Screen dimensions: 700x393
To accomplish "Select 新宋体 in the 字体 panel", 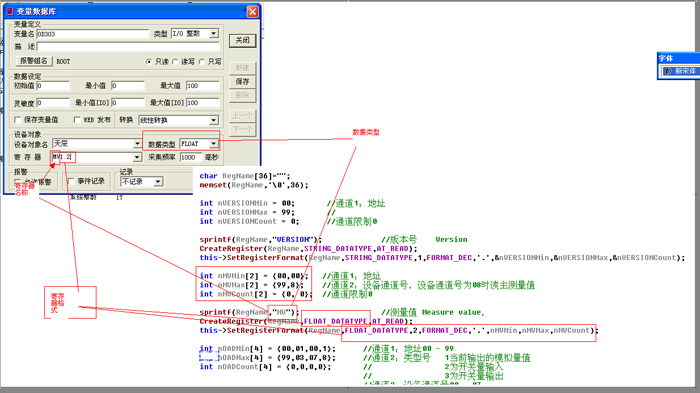I will 680,71.
